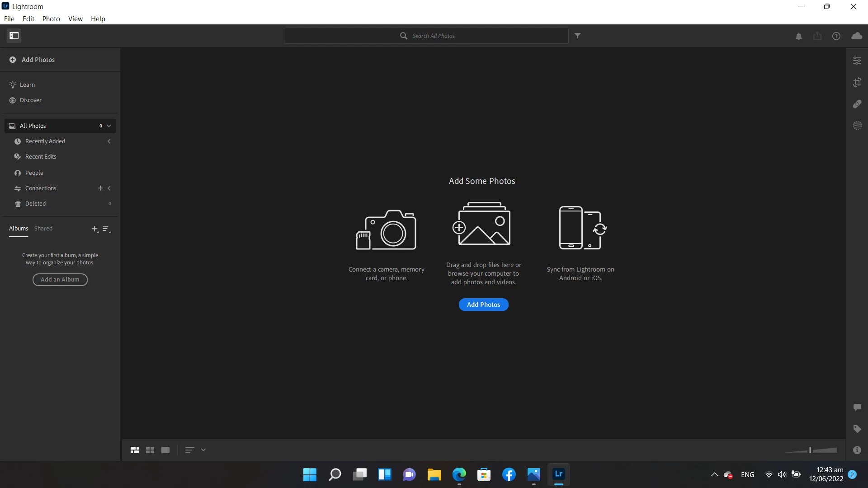Switch to square grid view

150,450
